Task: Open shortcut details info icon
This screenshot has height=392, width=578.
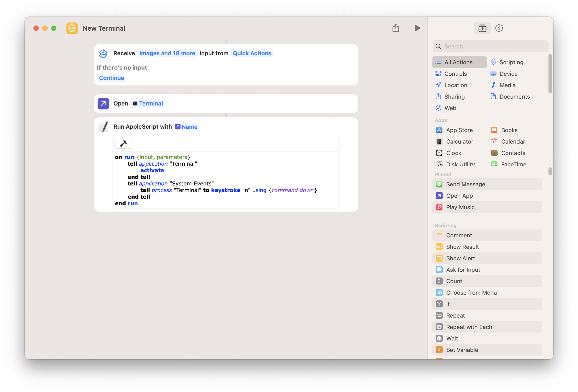Action: tap(499, 28)
